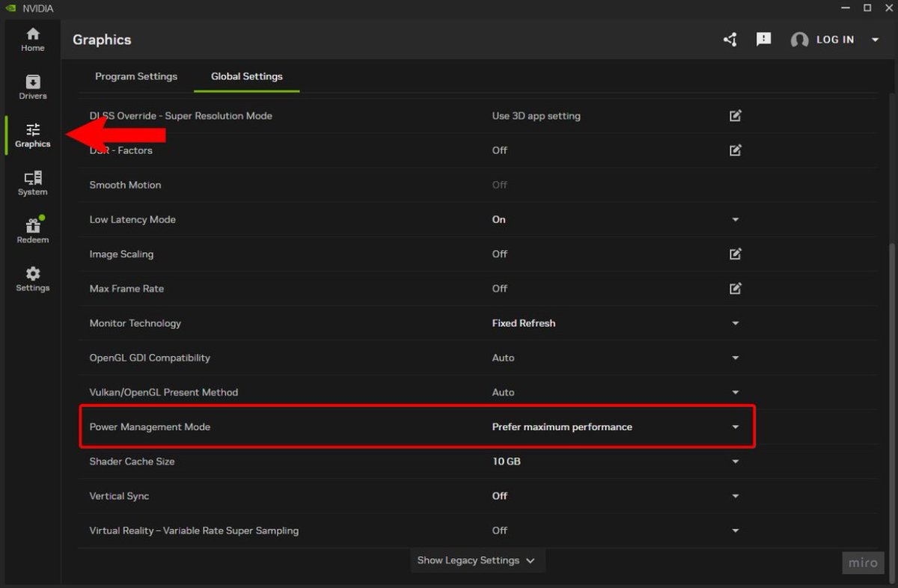Edit the DSR Factors setting
The height and width of the screenshot is (588, 898).
point(736,150)
